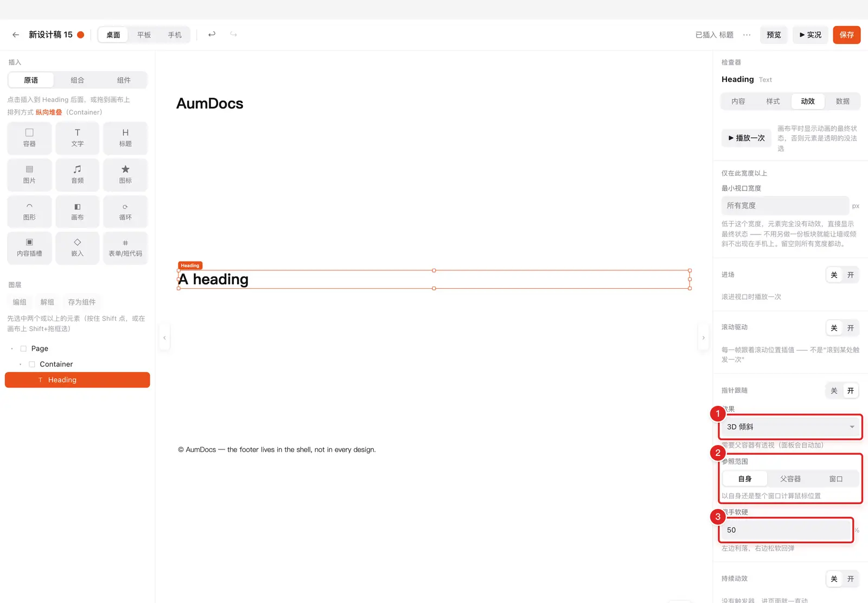Image resolution: width=868 pixels, height=603 pixels.
Task: Collapse the Page layer tree node
Action: (x=12, y=348)
